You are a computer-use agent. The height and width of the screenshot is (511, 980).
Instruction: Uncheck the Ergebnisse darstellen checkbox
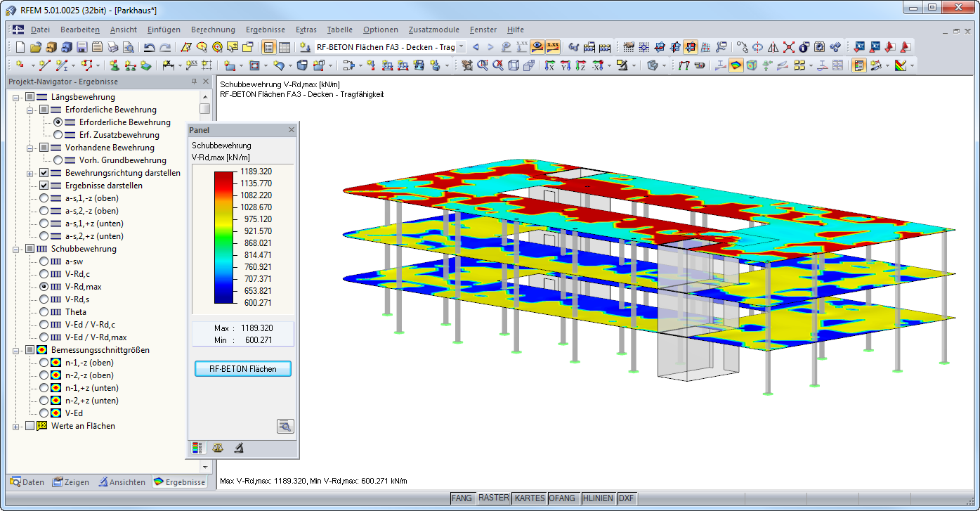click(x=44, y=186)
